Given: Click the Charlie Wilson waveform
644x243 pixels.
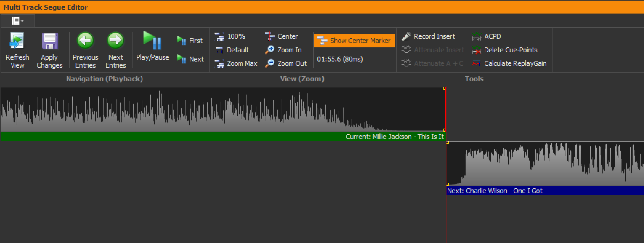Looking at the screenshot, I should pos(545,164).
